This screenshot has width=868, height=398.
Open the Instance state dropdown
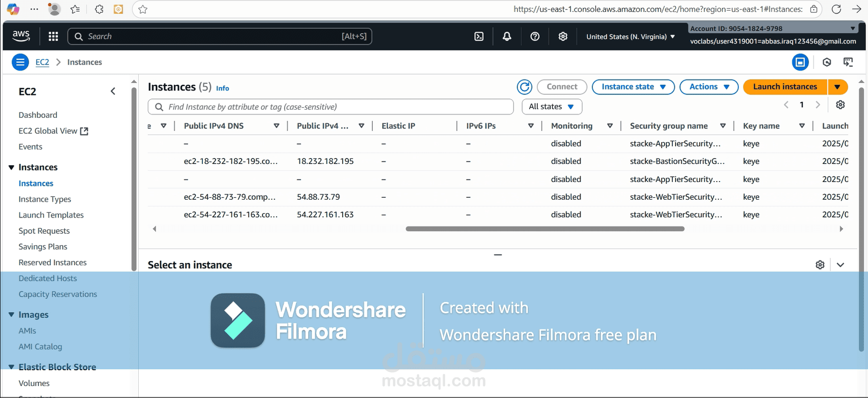(x=633, y=87)
